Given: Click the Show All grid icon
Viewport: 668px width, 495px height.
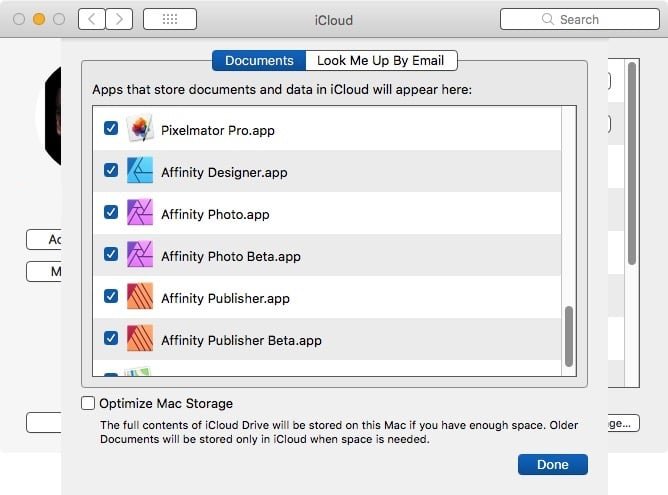Looking at the screenshot, I should pyautogui.click(x=169, y=19).
